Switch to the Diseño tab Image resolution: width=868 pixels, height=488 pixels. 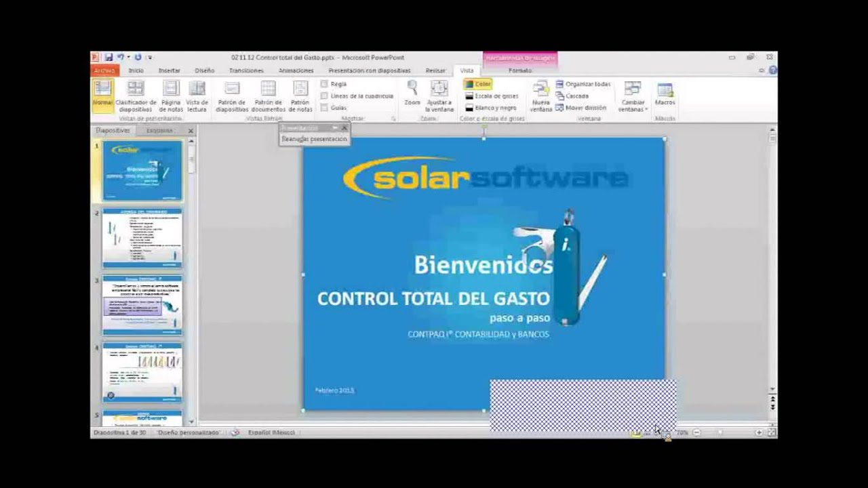(204, 70)
